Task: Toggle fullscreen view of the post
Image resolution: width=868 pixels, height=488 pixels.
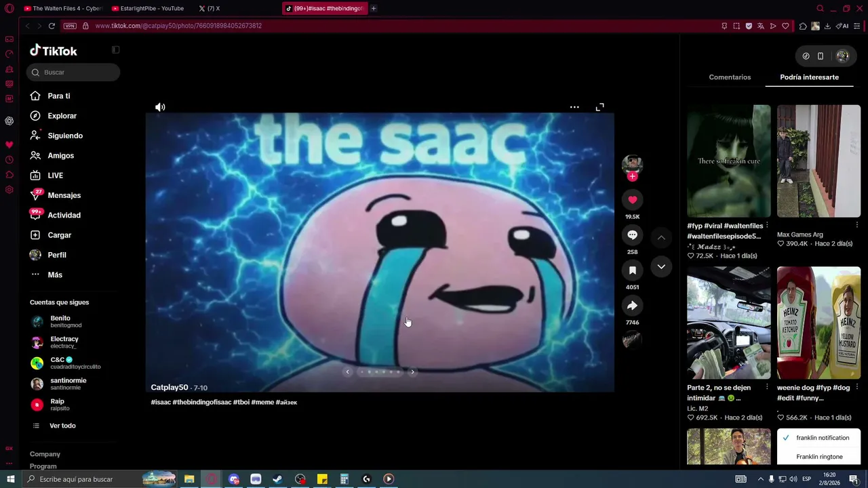Action: 599,107
